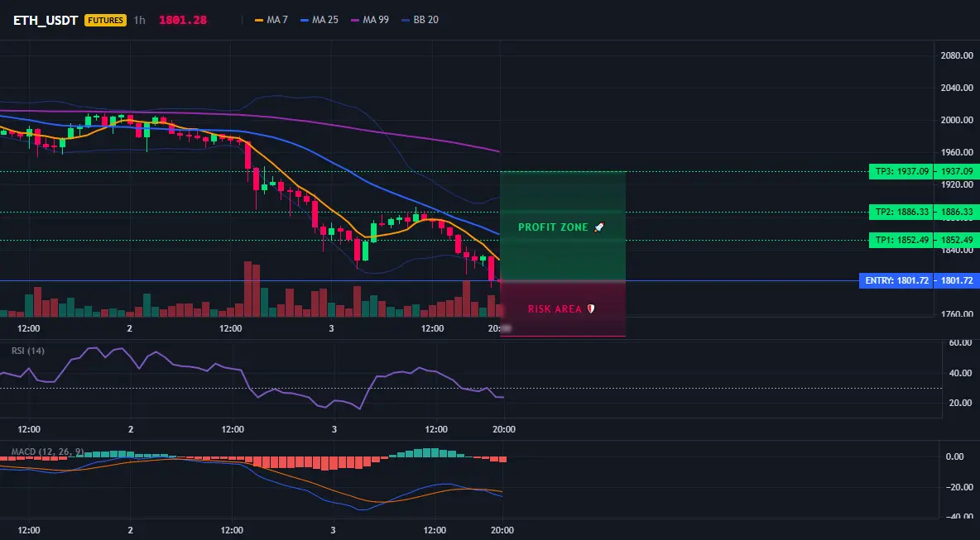
Task: Click the 60.00 RSI axis value
Action: 960,342
